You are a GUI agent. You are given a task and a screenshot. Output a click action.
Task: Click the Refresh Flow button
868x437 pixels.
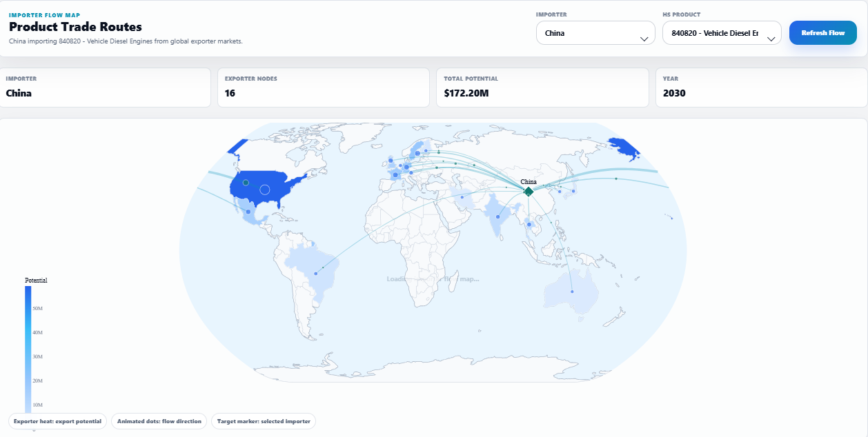(x=823, y=33)
